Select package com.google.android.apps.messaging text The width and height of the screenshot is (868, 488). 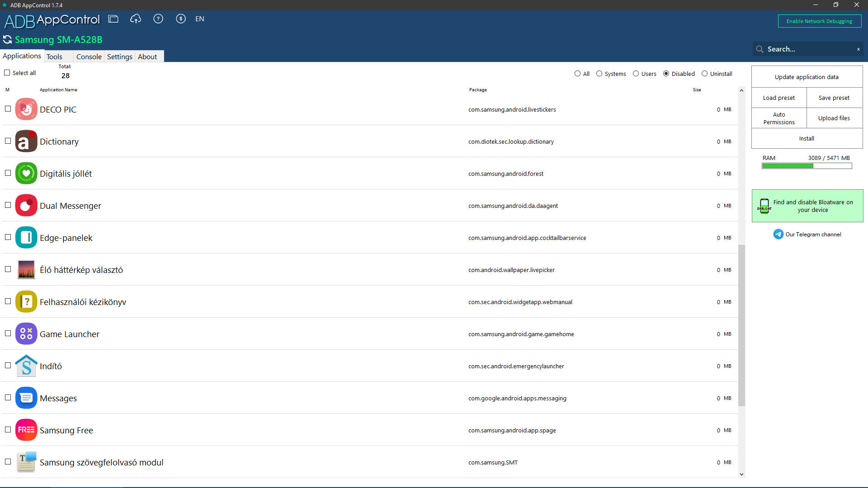click(517, 398)
